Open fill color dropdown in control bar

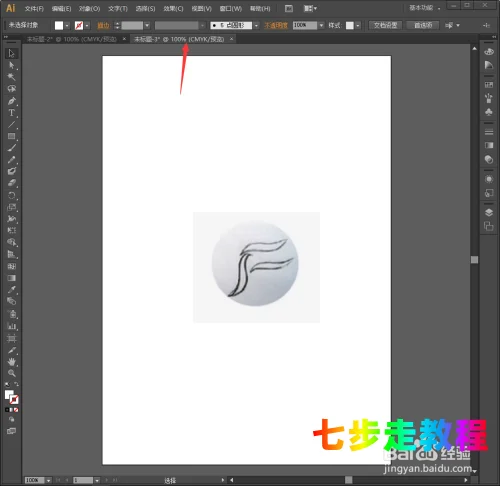[x=67, y=25]
